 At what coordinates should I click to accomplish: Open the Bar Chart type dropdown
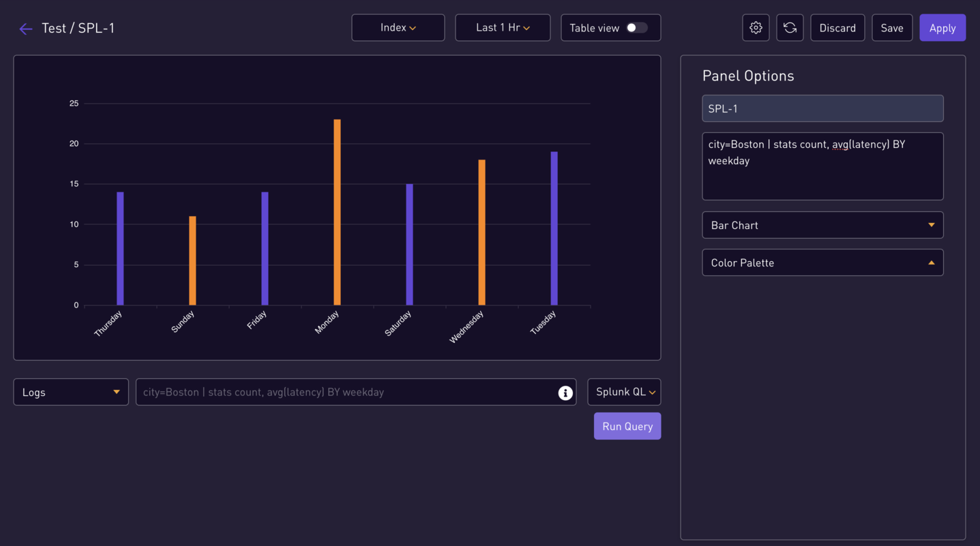[822, 225]
